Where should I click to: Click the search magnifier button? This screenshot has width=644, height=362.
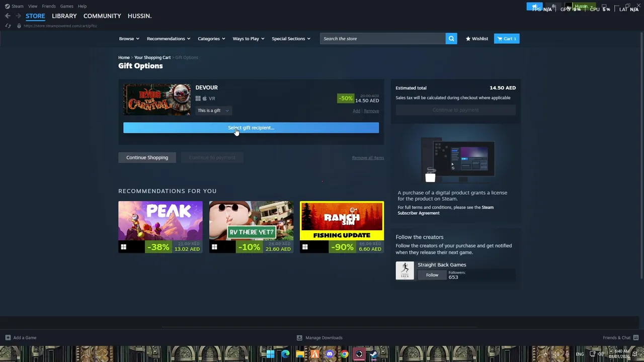click(451, 39)
